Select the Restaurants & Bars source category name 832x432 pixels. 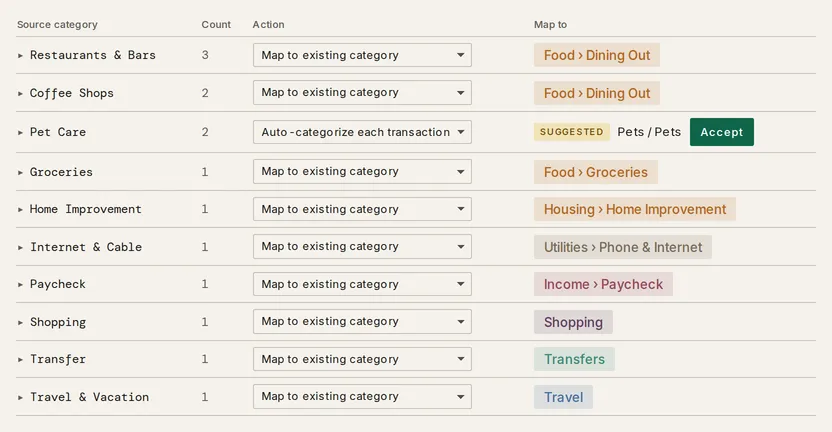(93, 55)
